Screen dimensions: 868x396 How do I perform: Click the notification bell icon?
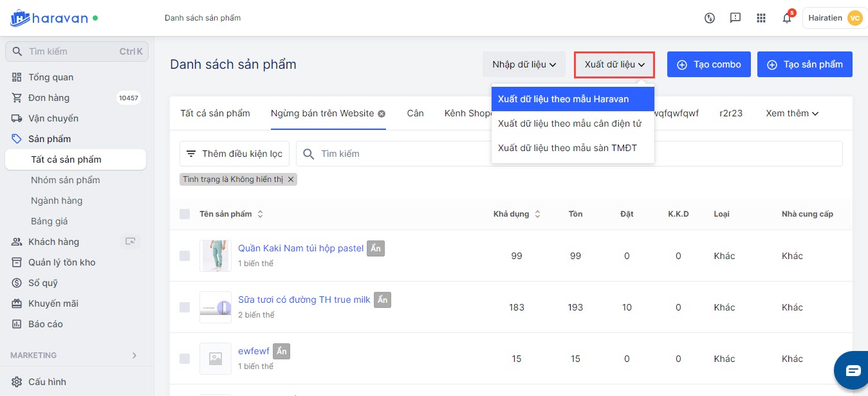pos(786,18)
